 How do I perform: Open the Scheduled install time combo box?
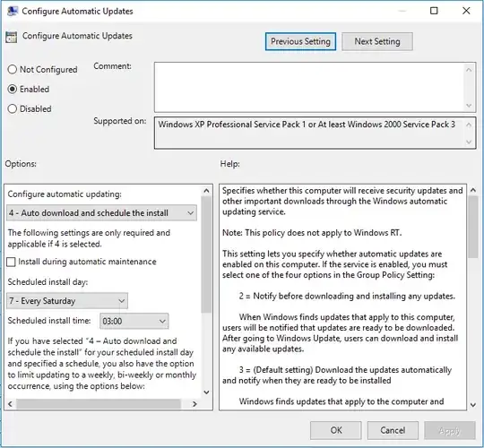(134, 321)
